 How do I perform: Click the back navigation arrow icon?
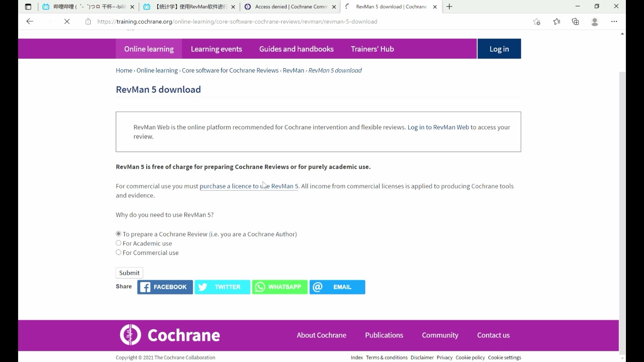point(29,21)
